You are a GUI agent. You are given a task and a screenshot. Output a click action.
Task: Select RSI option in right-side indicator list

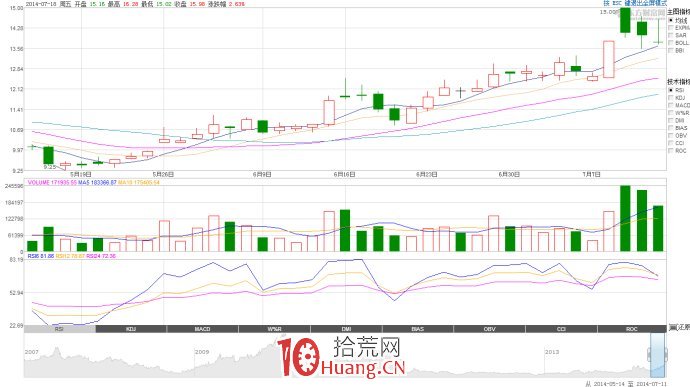[671, 90]
